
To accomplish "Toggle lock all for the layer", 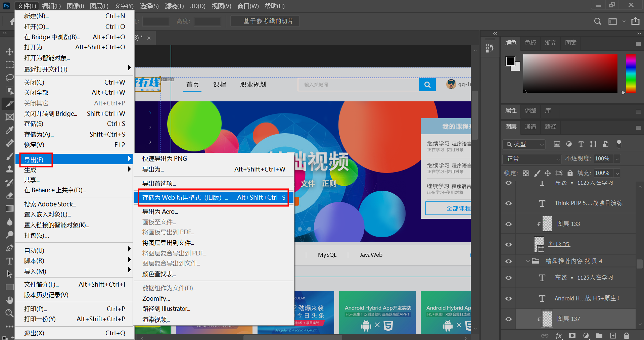I will pos(570,173).
